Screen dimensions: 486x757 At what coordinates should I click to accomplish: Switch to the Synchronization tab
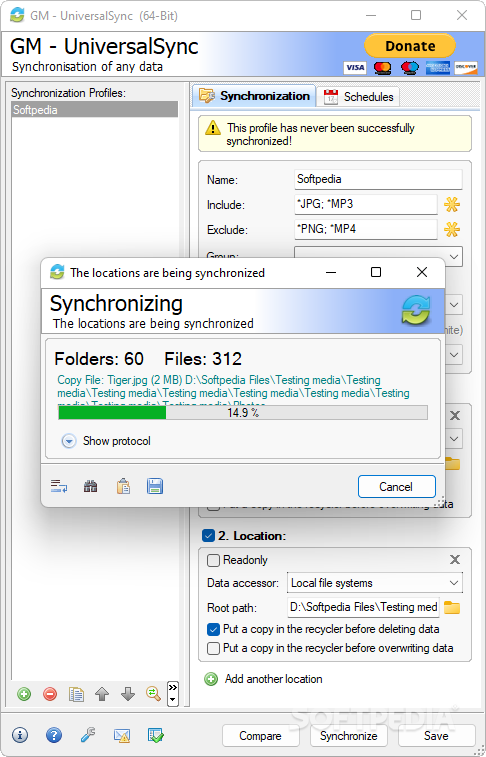tap(254, 96)
